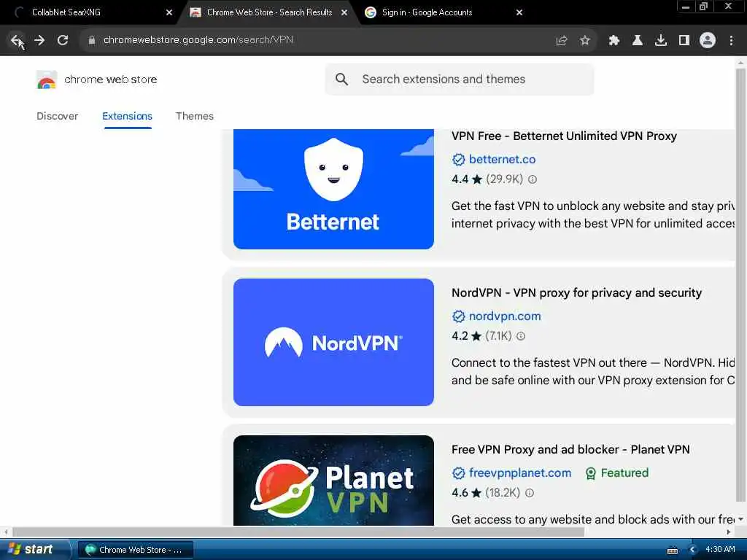Share this page from the address bar

pyautogui.click(x=562, y=41)
